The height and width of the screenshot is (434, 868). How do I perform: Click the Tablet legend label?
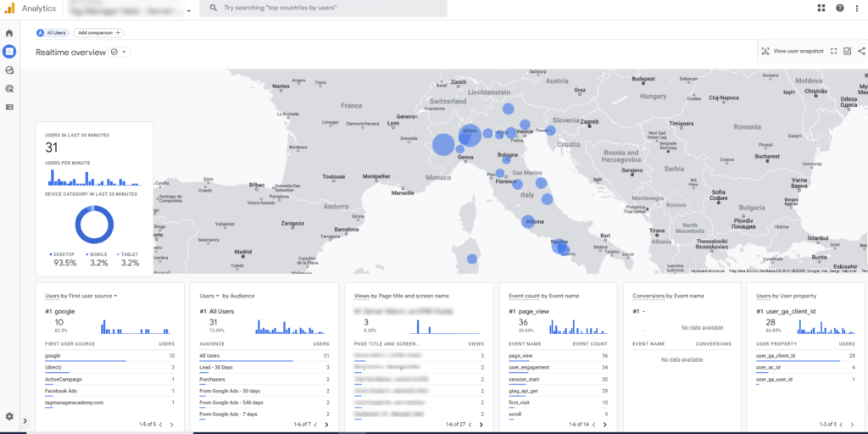128,254
